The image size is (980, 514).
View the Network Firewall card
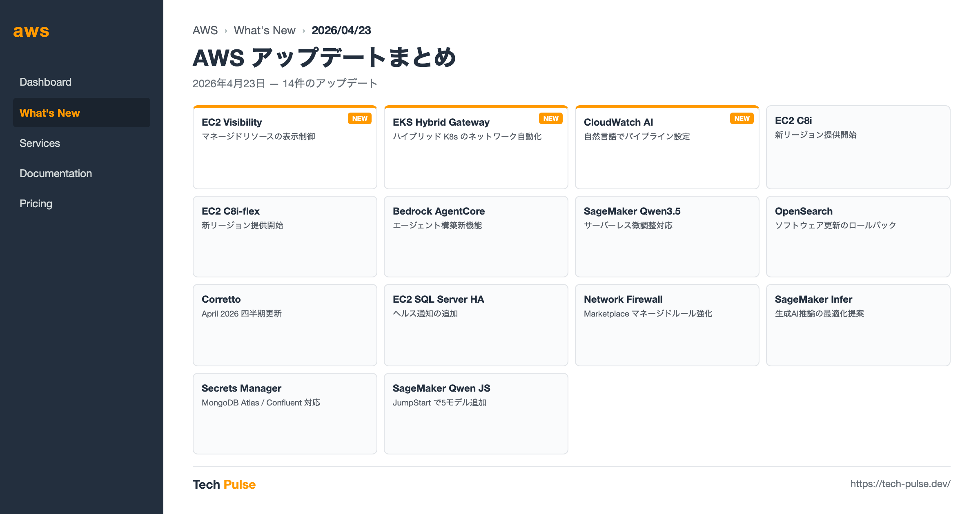click(x=667, y=325)
